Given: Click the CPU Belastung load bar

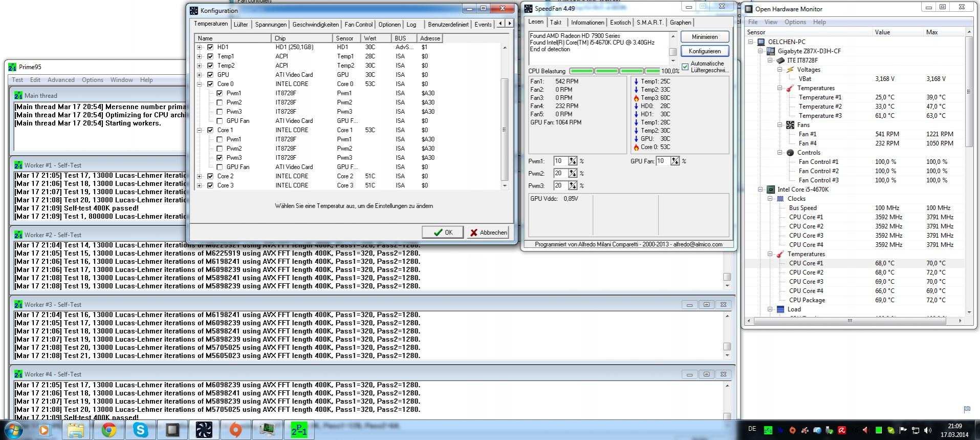Looking at the screenshot, I should tap(615, 71).
